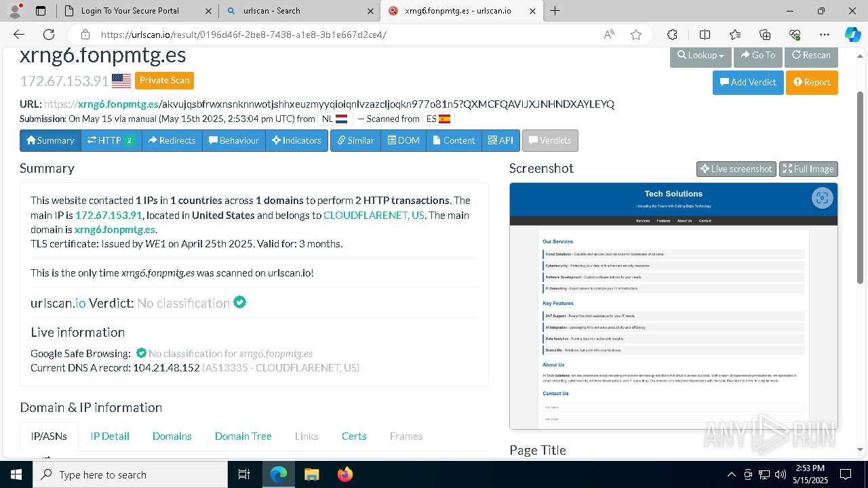
Task: Open Edge Settings and more menu
Action: 825,35
